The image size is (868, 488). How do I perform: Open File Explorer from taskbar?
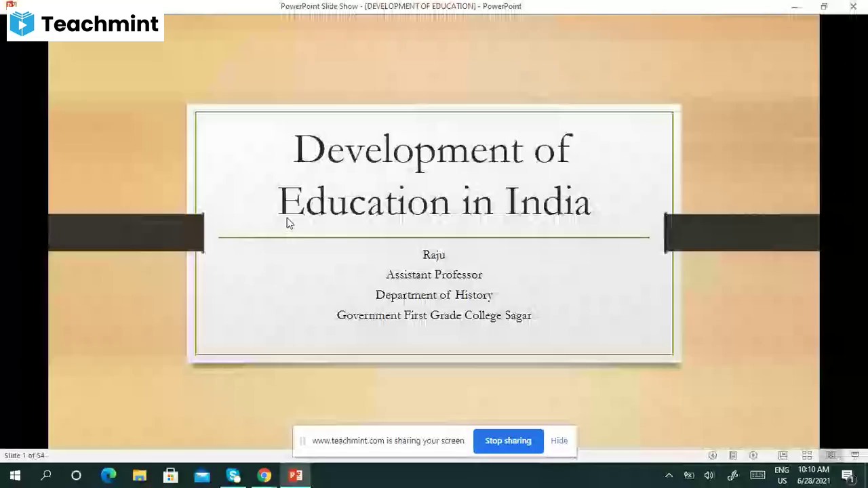140,476
